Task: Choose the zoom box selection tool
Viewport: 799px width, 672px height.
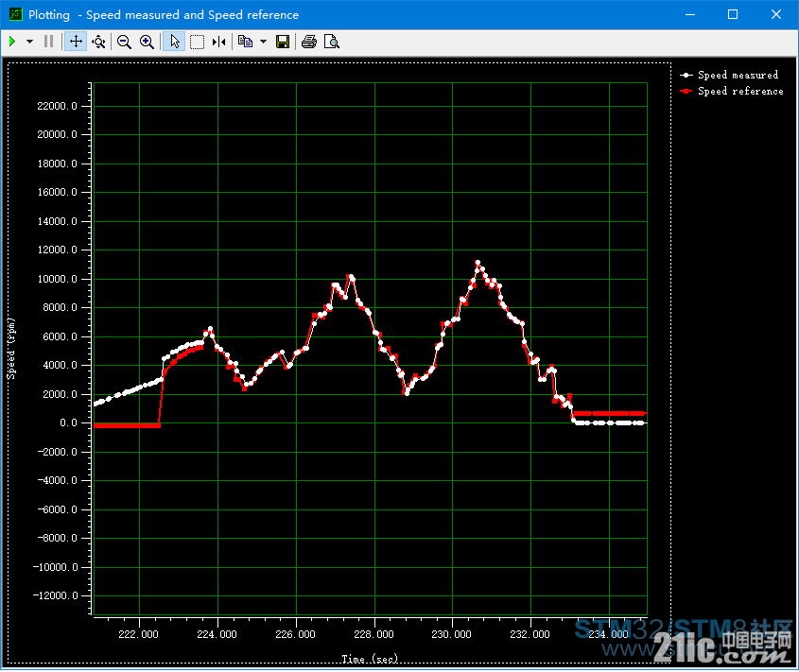Action: coord(197,42)
